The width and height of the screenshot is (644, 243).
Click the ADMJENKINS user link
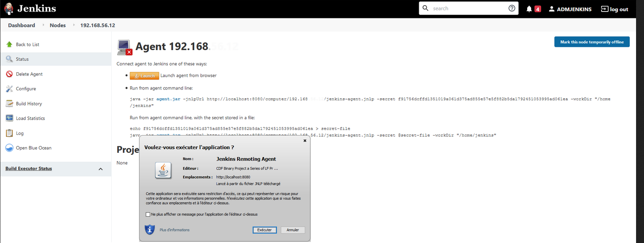pyautogui.click(x=570, y=9)
